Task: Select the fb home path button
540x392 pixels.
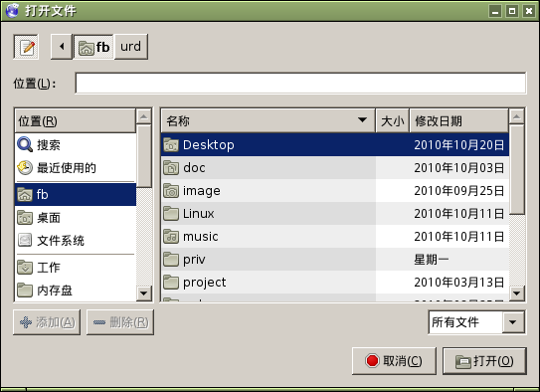Action: 93,47
